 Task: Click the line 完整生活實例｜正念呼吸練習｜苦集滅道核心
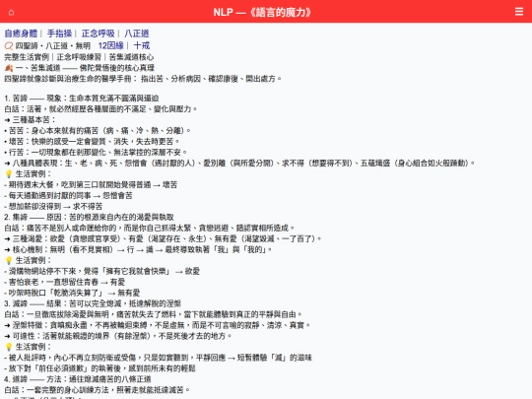coord(79,57)
